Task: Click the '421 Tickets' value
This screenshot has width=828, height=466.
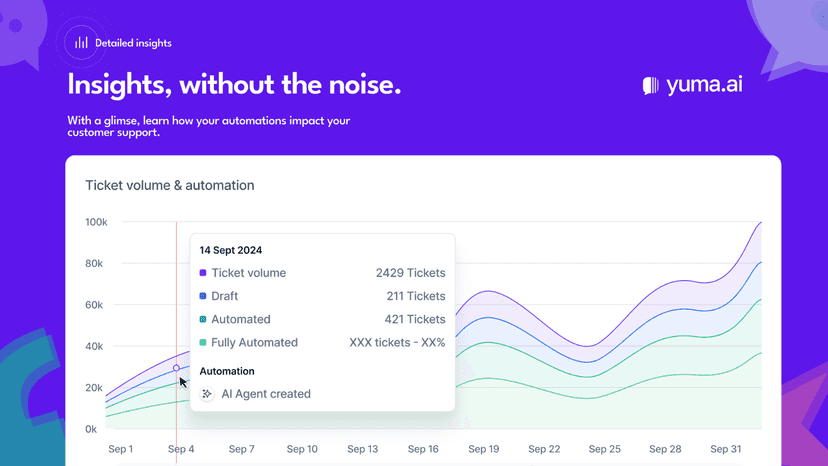Action: [x=415, y=319]
